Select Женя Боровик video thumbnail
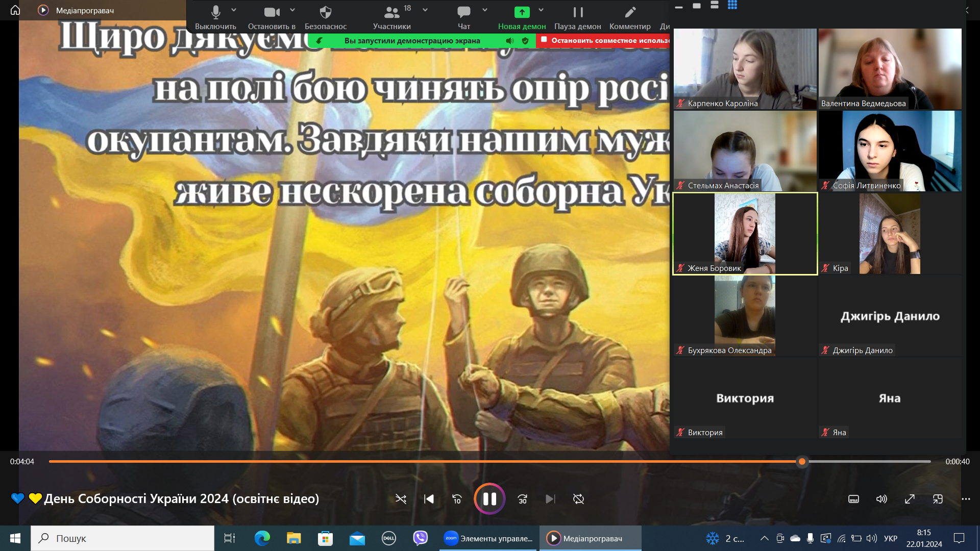The width and height of the screenshot is (980, 551). 745,234
